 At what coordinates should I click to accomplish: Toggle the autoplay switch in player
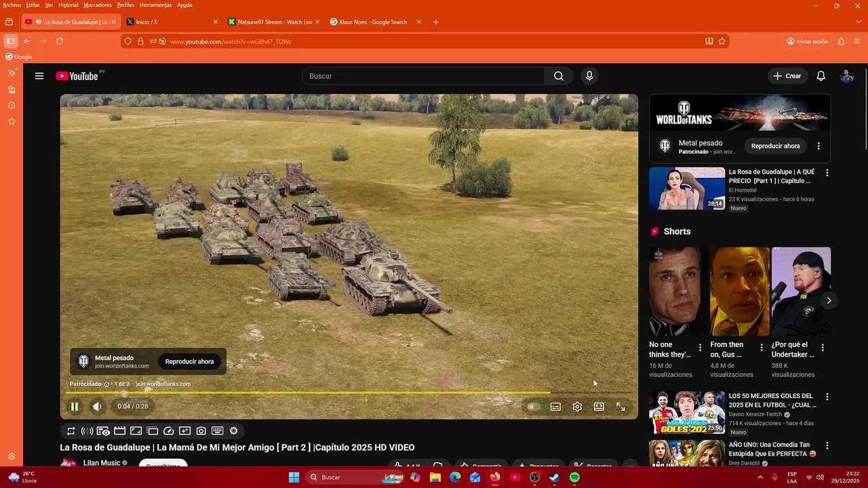[534, 407]
